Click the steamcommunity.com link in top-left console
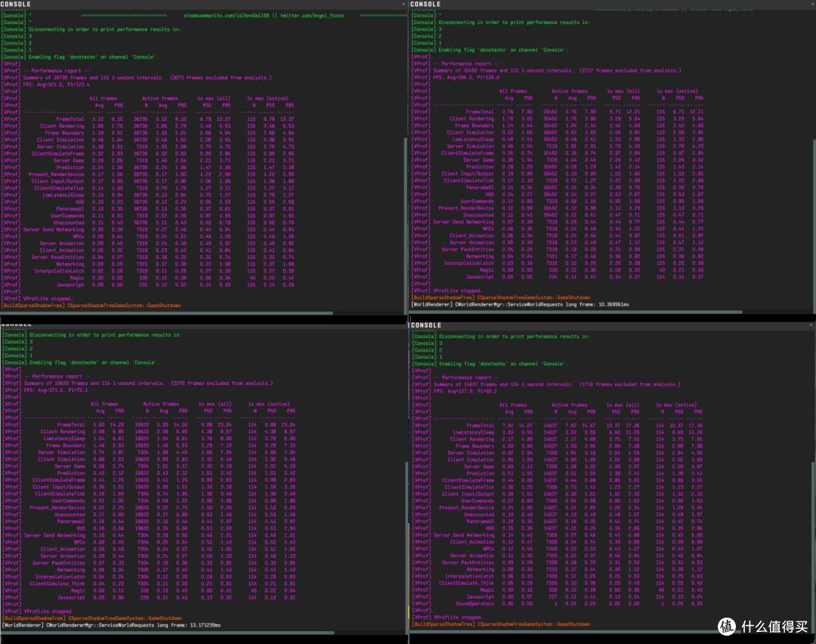The height and width of the screenshot is (644, 816). 227,16
